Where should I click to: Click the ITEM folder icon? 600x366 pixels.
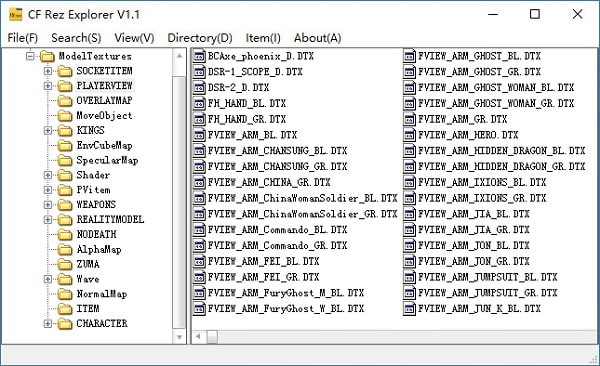[x=65, y=309]
